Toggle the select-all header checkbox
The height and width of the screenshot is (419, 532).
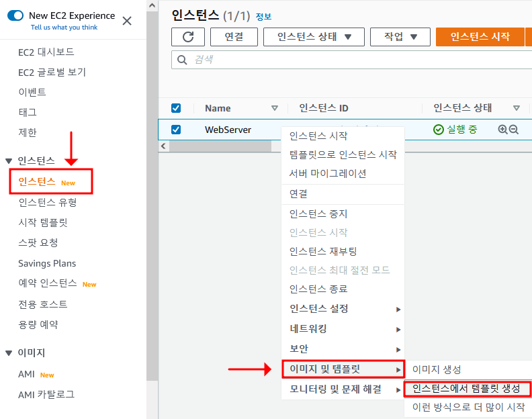pyautogui.click(x=176, y=108)
